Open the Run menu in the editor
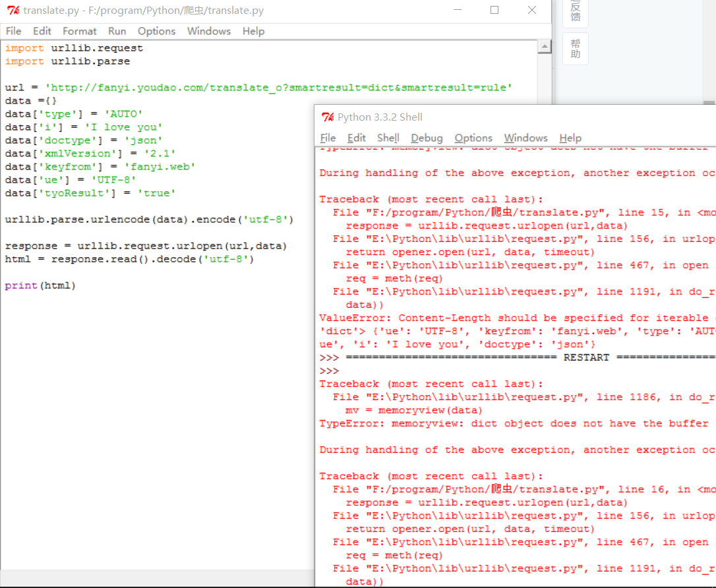 tap(117, 31)
